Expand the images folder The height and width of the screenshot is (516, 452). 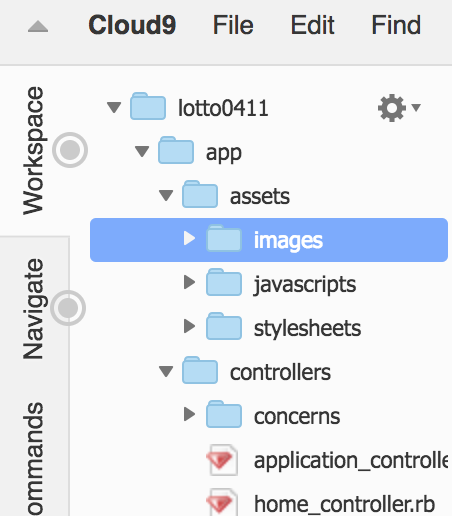click(189, 238)
